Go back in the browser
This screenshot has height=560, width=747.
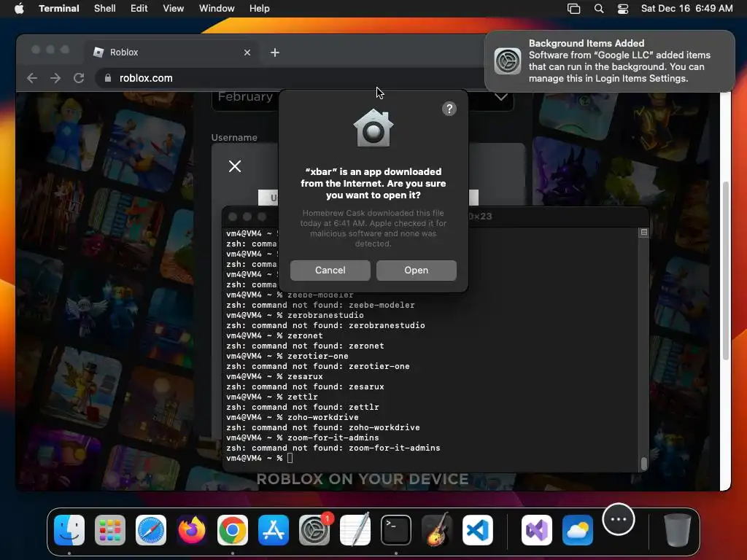pyautogui.click(x=32, y=78)
